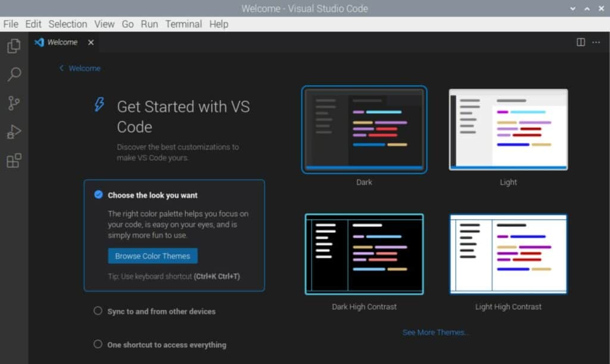
Task: Go back using chevron next to Welcome
Action: click(61, 68)
